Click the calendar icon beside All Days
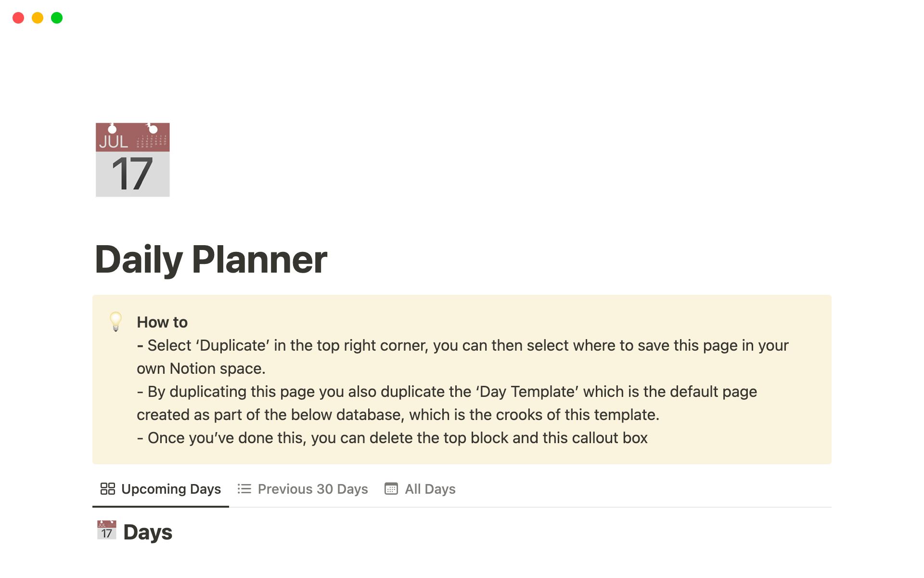The width and height of the screenshot is (924, 578). [x=391, y=489]
